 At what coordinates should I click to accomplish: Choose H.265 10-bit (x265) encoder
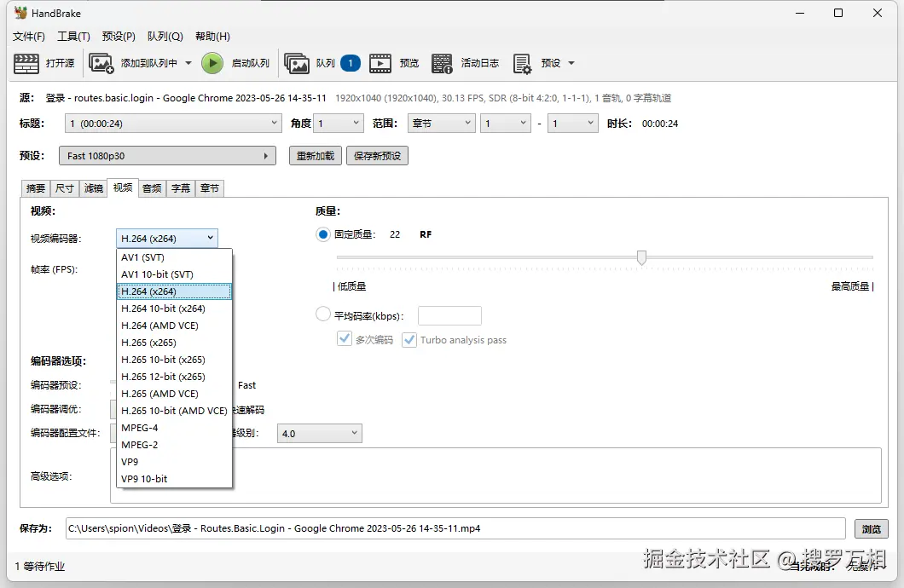click(174, 360)
